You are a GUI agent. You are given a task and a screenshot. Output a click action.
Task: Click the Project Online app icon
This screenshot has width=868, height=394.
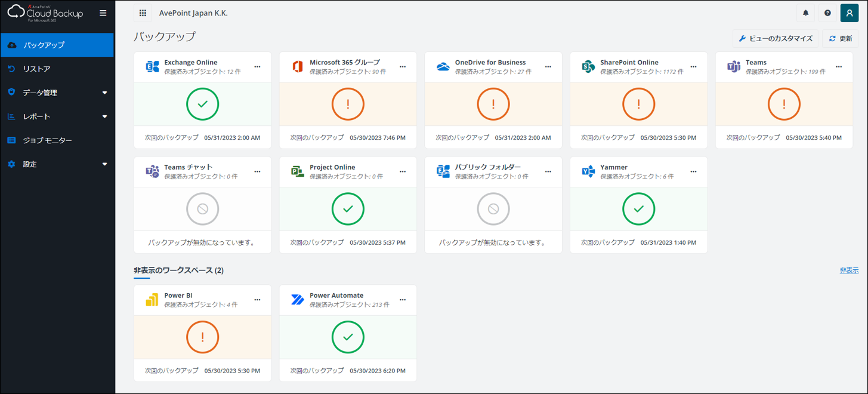298,171
